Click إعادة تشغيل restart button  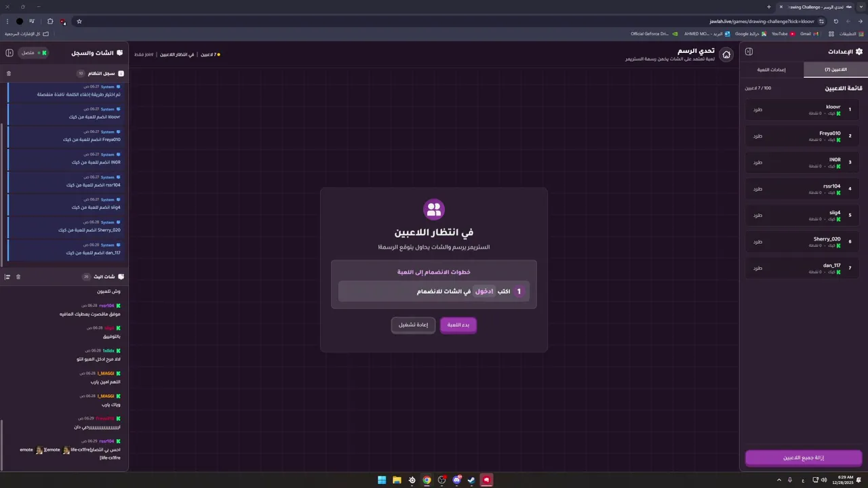pyautogui.click(x=413, y=325)
